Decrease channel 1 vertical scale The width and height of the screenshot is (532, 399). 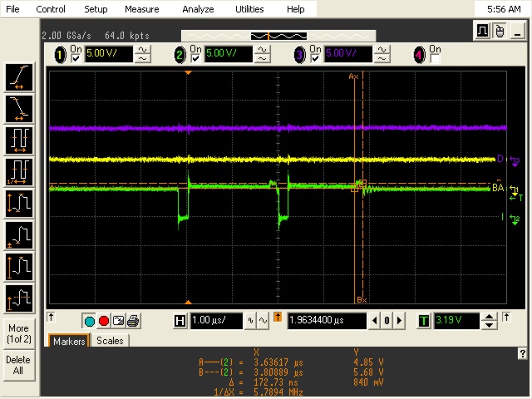click(143, 59)
